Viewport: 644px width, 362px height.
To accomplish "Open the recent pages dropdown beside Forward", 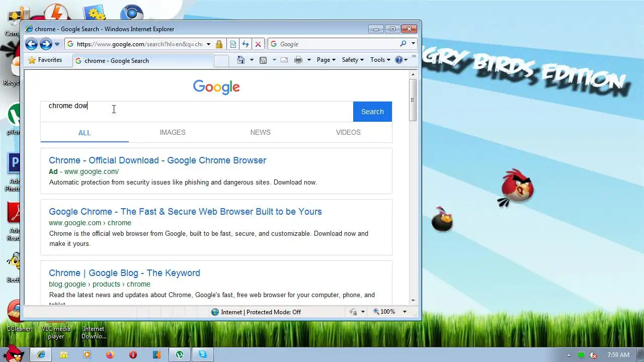I will point(57,44).
